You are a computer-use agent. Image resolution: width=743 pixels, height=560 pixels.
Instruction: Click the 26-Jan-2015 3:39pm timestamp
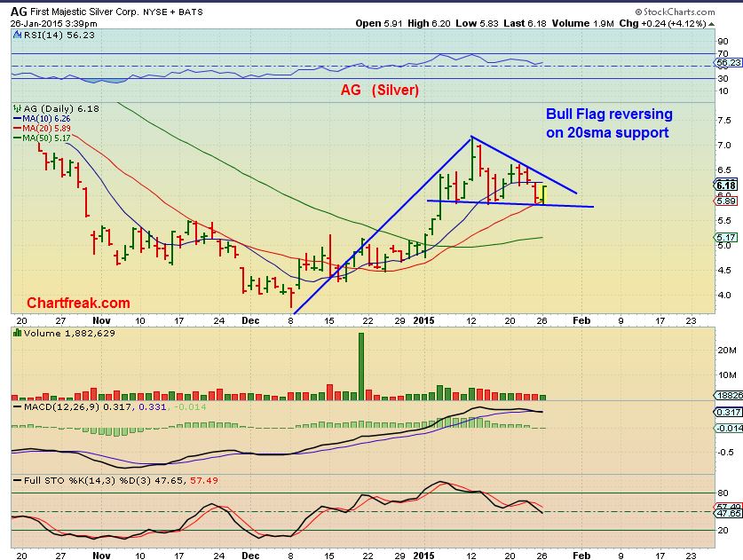tap(53, 23)
